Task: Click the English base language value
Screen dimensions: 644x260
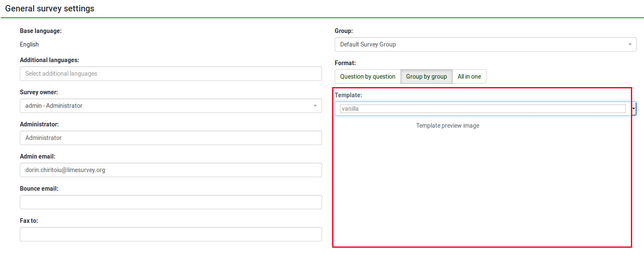Action: (29, 44)
